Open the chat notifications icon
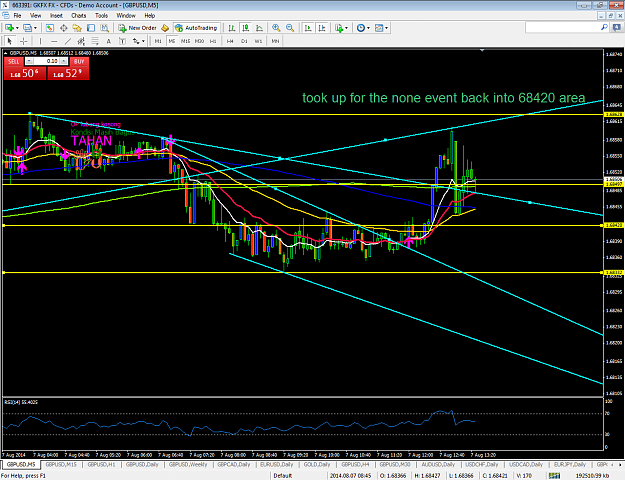625x480 pixels. (616, 28)
